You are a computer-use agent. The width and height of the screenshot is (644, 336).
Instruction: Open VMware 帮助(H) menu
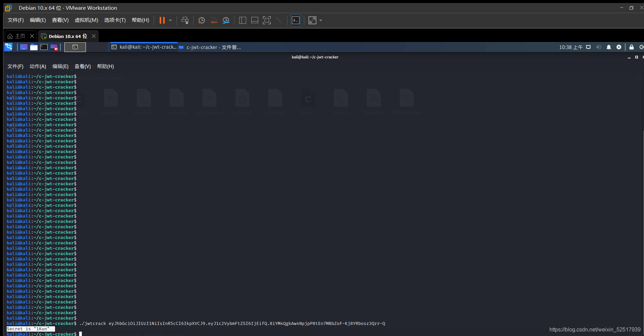point(141,20)
